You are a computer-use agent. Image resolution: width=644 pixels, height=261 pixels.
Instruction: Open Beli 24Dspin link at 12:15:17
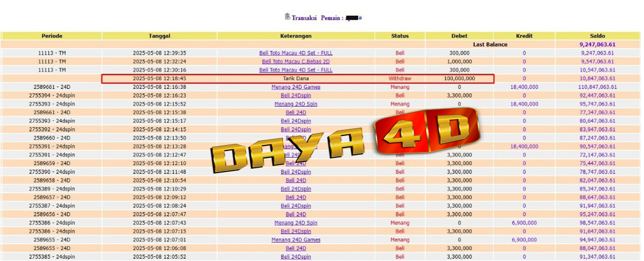click(x=296, y=121)
